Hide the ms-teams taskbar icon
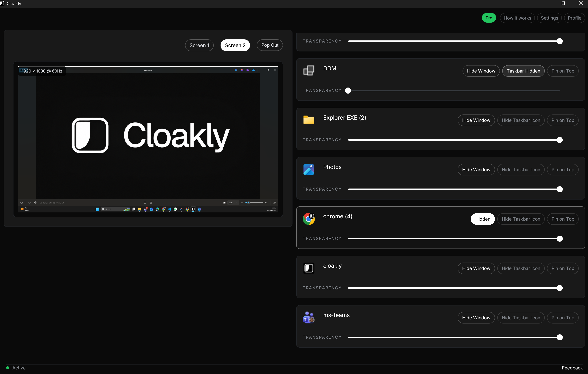The image size is (588, 374). pos(521,318)
